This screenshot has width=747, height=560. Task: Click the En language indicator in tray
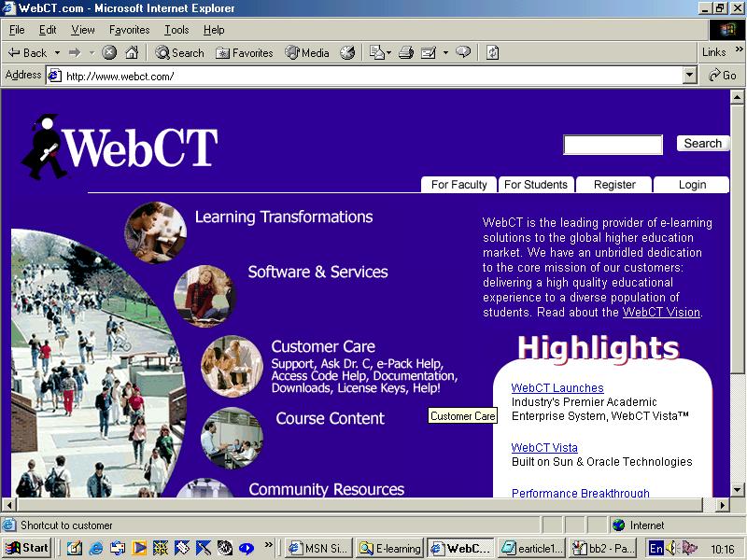point(656,549)
